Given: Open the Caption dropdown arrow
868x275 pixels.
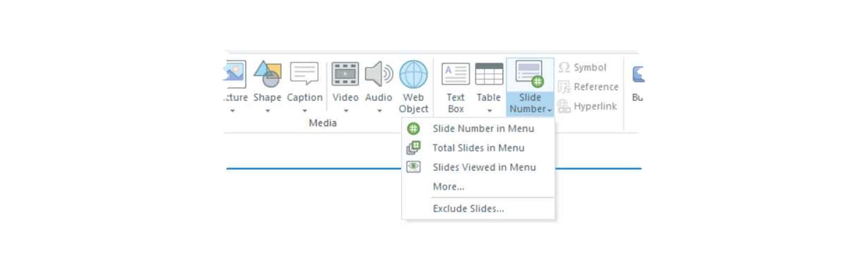Looking at the screenshot, I should (305, 111).
